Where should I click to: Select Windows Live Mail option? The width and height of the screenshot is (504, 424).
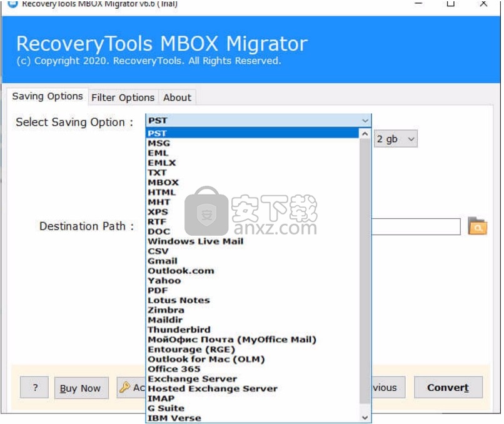tap(253, 241)
